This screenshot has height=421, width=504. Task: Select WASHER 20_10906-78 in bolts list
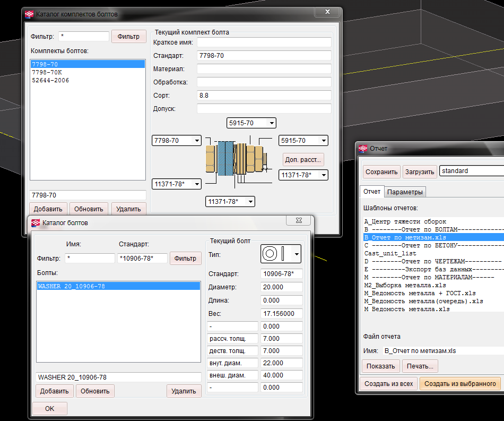(x=72, y=286)
